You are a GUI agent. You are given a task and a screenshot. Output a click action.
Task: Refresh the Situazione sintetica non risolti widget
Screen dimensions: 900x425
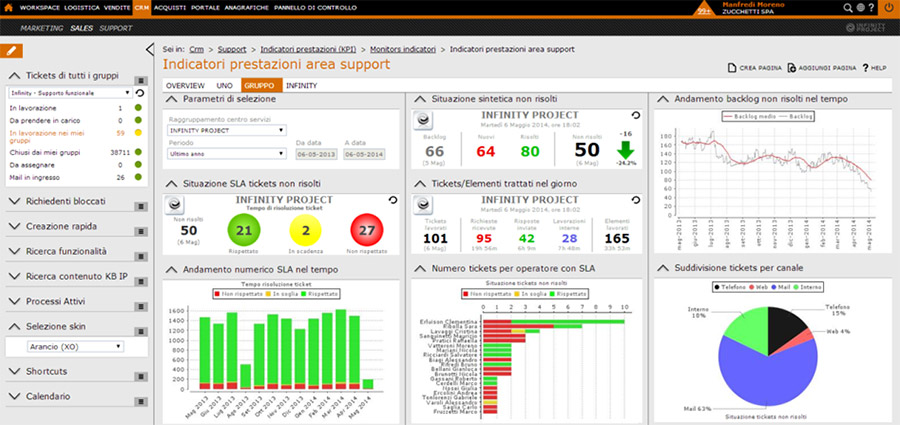click(636, 116)
